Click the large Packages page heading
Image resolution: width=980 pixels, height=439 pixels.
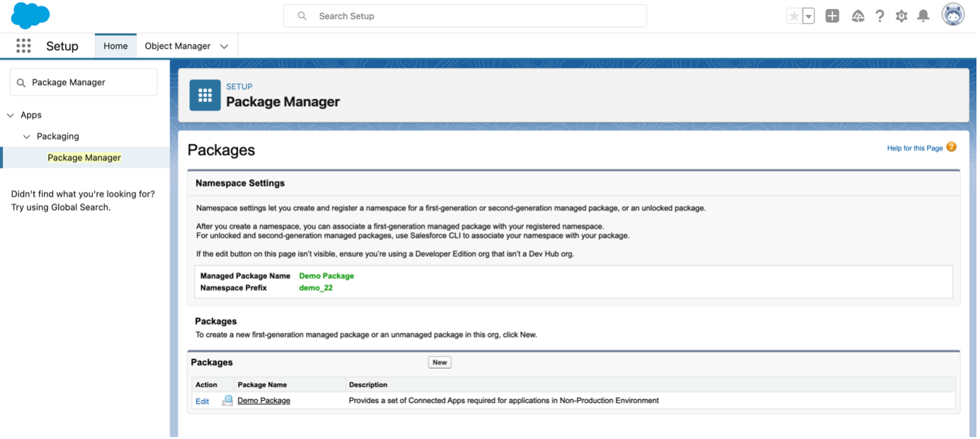[221, 150]
